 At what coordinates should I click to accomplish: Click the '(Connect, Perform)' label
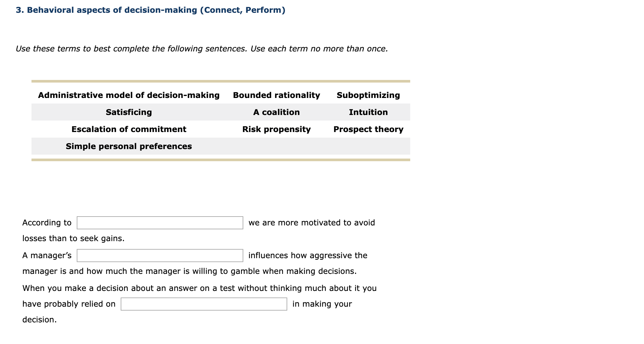point(243,10)
